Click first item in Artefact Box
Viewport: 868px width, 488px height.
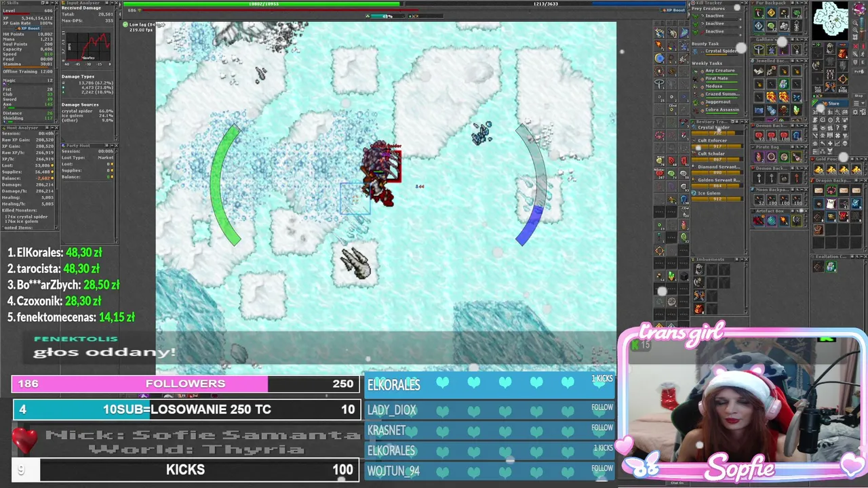[x=758, y=220]
